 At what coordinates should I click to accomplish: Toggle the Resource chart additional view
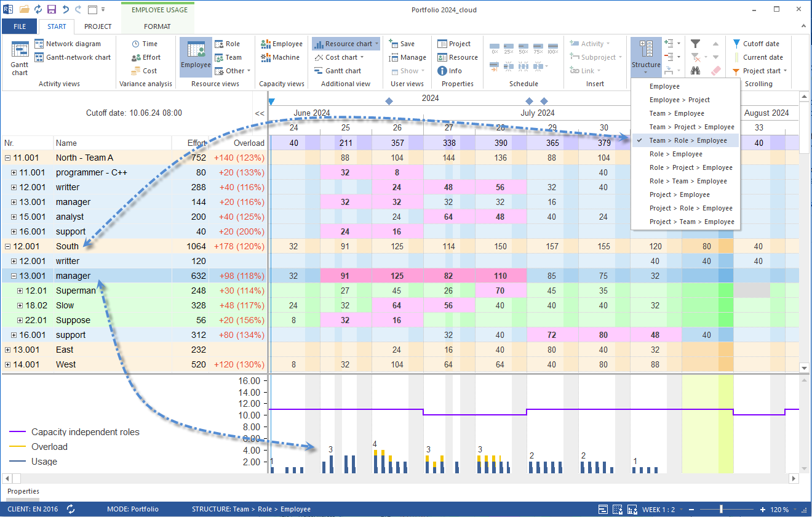pyautogui.click(x=346, y=44)
